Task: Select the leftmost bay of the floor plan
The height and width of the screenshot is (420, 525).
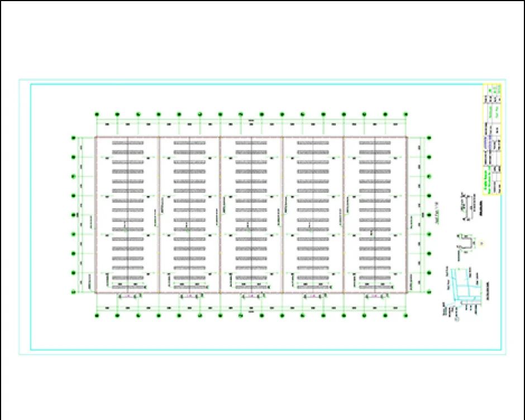Action: 128,214
